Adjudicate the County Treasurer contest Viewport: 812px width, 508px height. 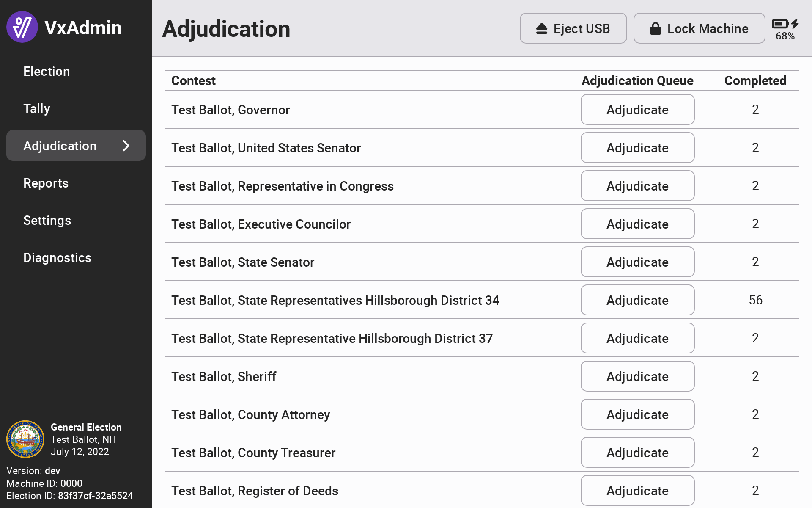tap(637, 453)
